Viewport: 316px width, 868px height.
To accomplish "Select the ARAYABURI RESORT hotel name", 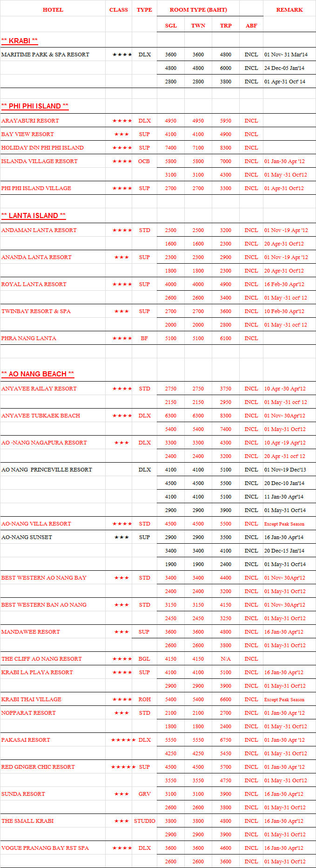I will pos(30,121).
